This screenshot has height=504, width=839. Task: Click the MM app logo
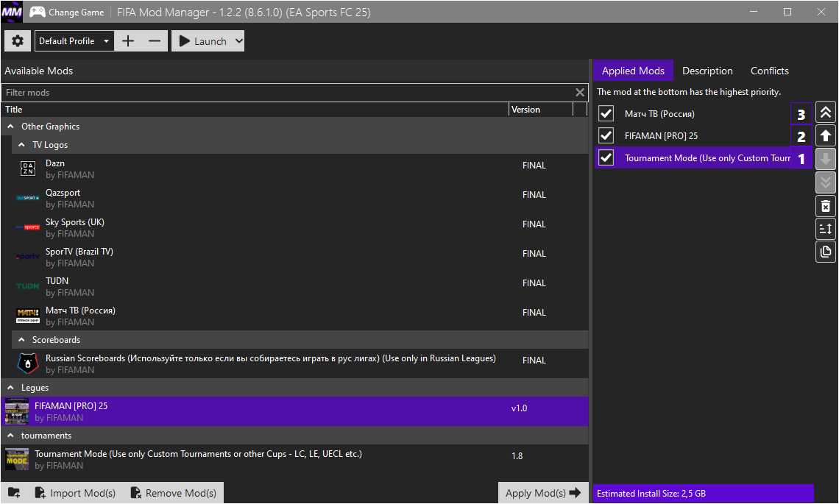point(12,12)
